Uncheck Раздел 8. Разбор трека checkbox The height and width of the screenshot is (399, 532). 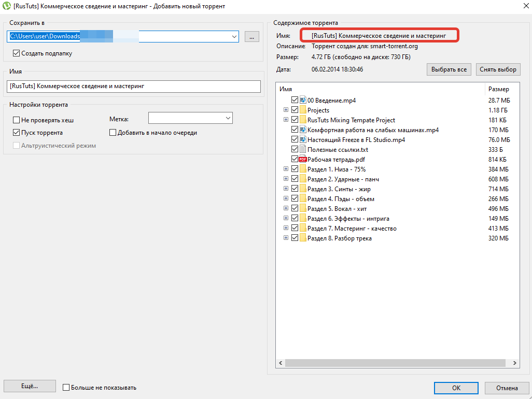295,238
